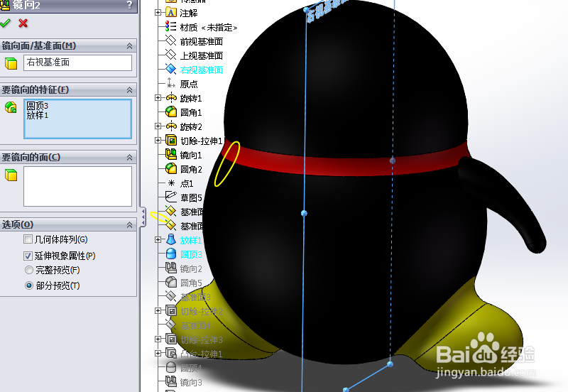Expand the 注解 tree node
Screen dimensions: 568x392
click(x=158, y=13)
